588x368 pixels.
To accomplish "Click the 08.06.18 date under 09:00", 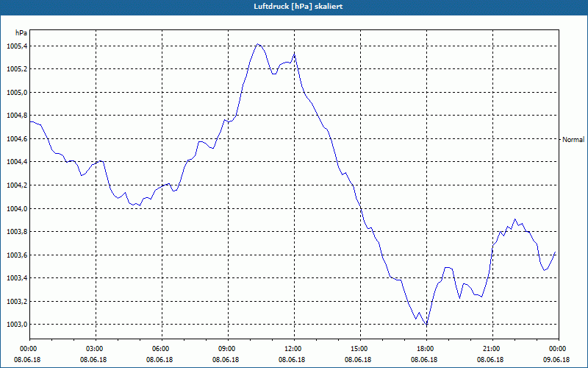I will click(226, 359).
